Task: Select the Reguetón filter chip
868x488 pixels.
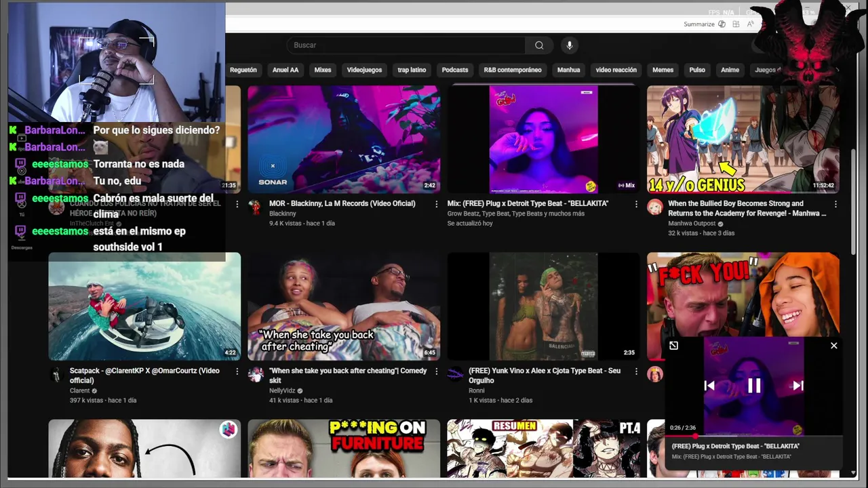Action: (x=243, y=70)
